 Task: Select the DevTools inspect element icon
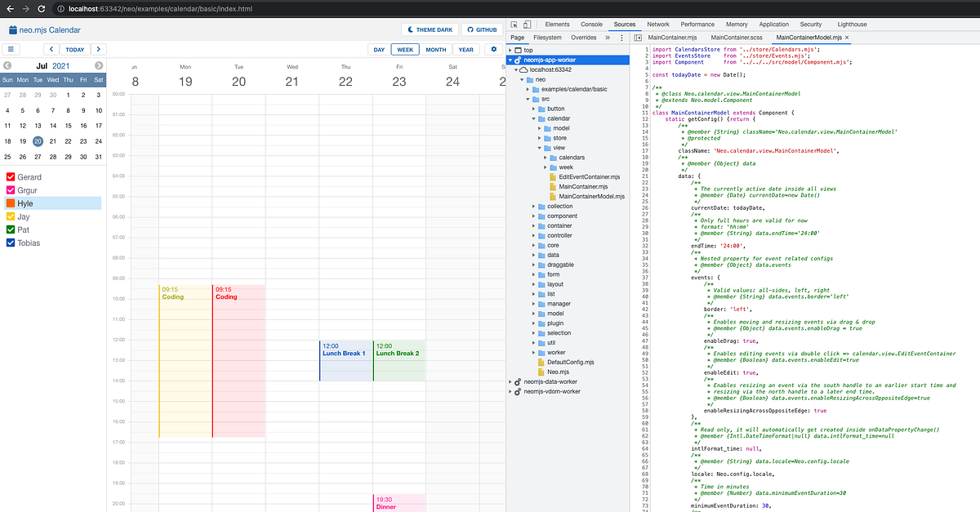click(514, 25)
